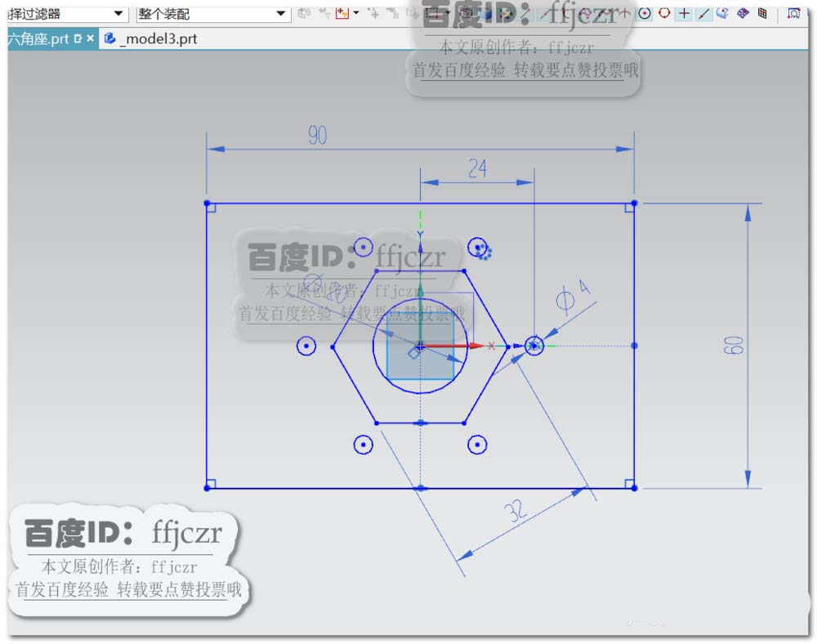817x644 pixels.
Task: Expand the selection-priority icon dropdown arrow
Action: pyautogui.click(x=356, y=13)
